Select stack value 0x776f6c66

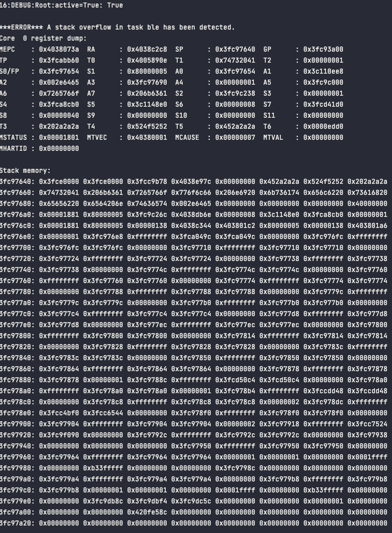(x=191, y=192)
